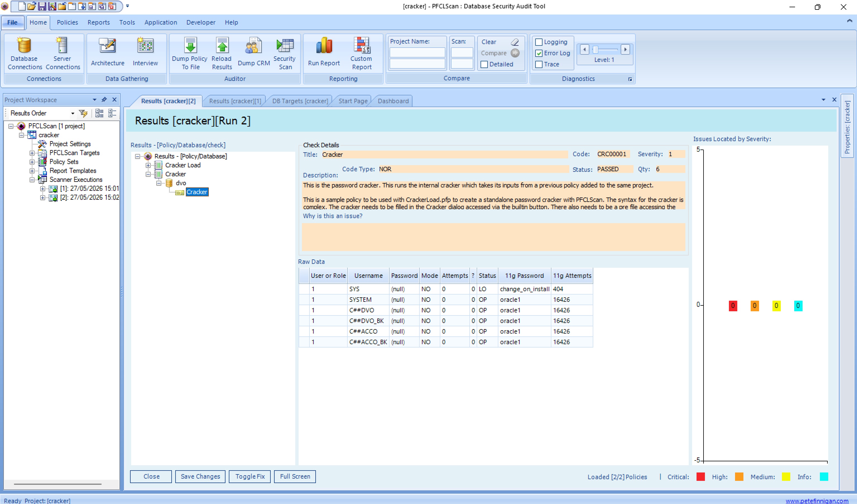
Task: Enable the Trace checkbox
Action: (539, 64)
